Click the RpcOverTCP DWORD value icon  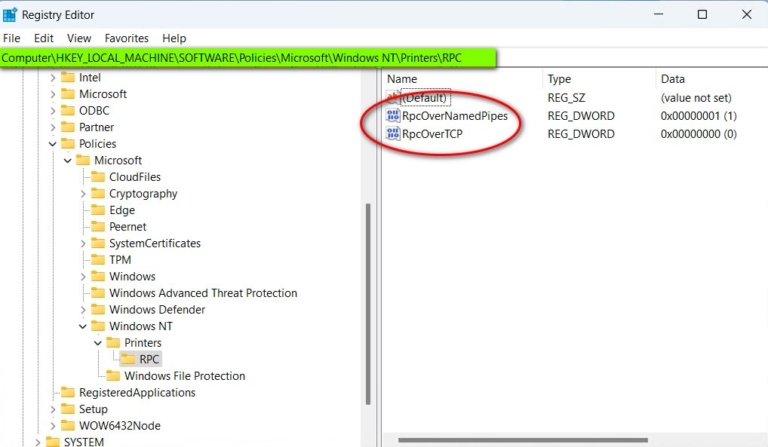pos(393,134)
